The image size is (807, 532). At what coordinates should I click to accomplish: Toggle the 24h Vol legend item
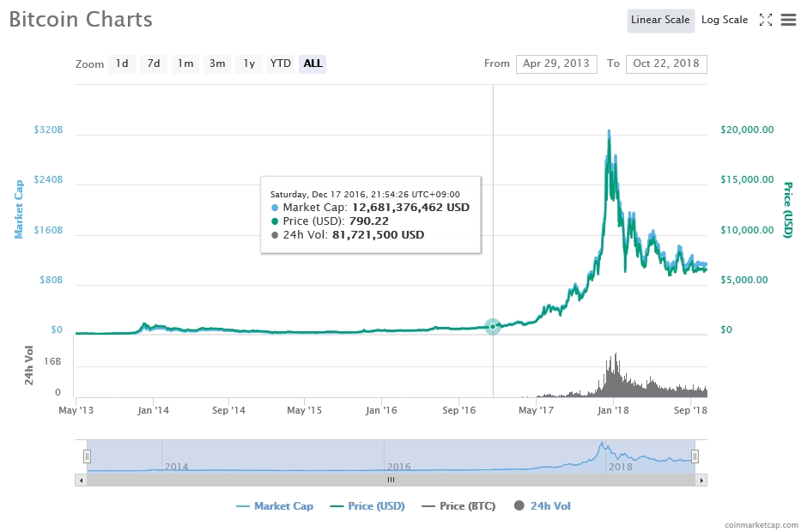542,506
